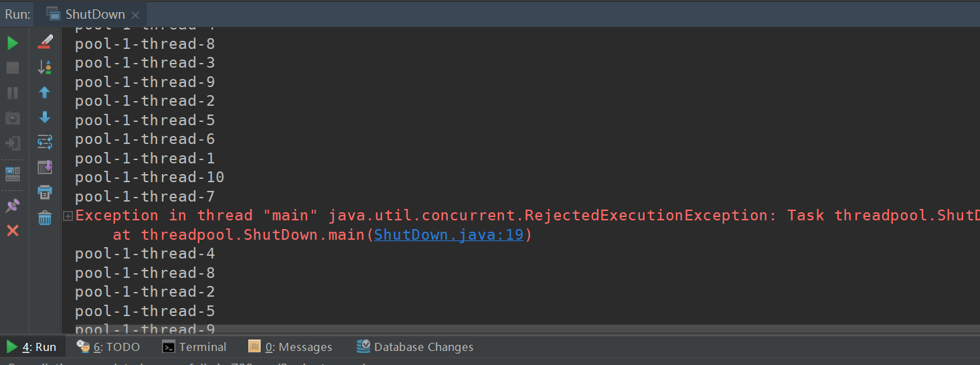Click the Exit icon with door arrow

pyautogui.click(x=12, y=143)
